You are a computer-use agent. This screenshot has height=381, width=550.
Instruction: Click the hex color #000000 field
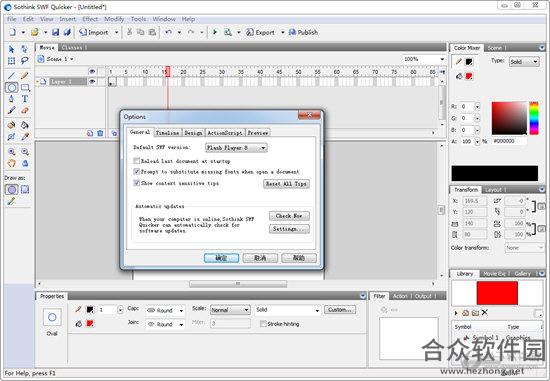click(x=510, y=141)
